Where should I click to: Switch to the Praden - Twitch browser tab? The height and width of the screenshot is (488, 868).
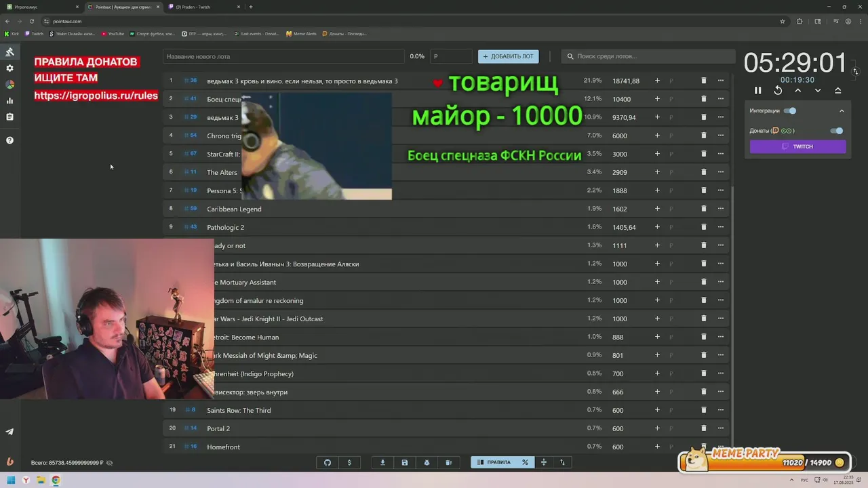pyautogui.click(x=204, y=7)
